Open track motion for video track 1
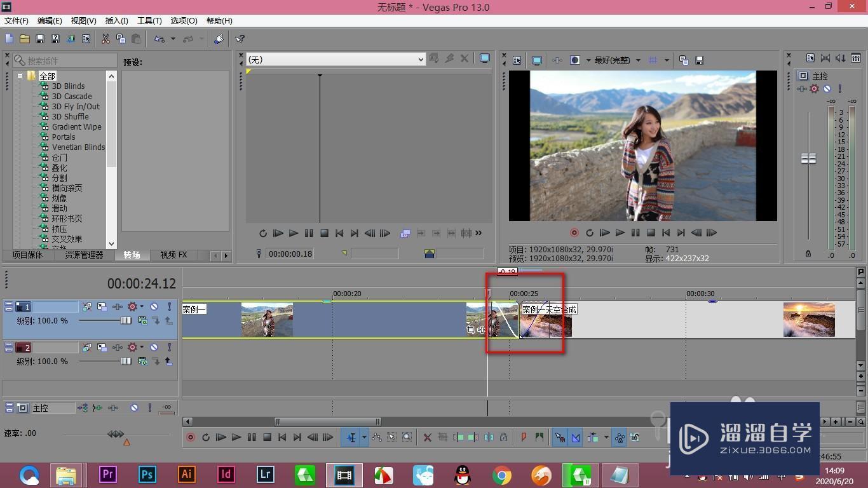 [102, 307]
